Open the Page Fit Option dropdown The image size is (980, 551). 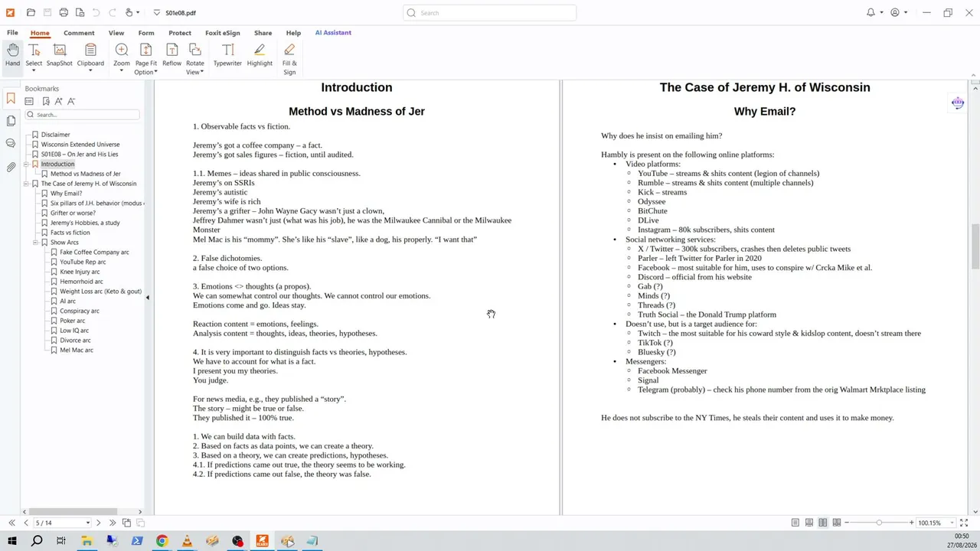156,73
